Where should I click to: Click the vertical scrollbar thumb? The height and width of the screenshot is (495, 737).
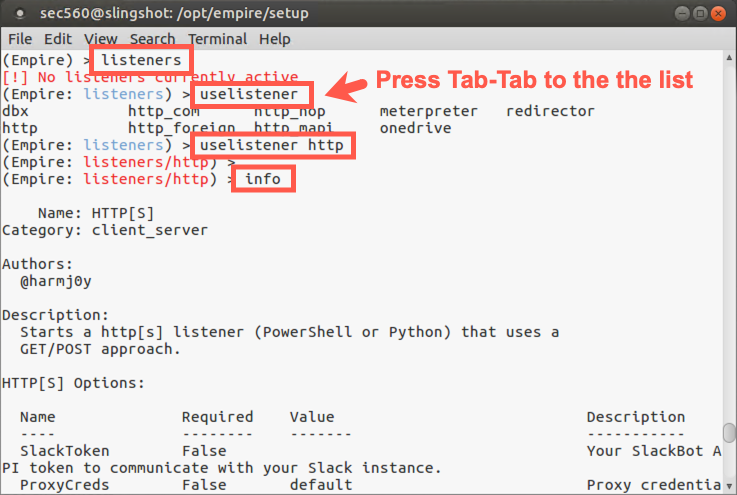click(x=729, y=433)
